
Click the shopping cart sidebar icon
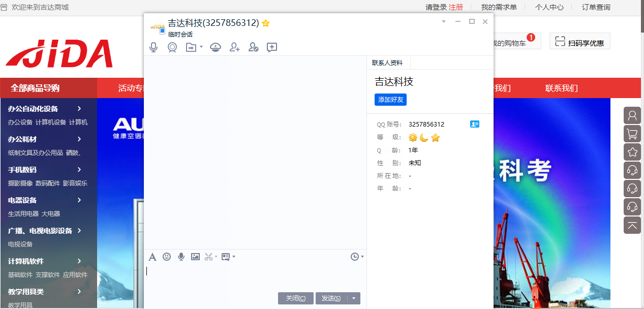pos(632,134)
